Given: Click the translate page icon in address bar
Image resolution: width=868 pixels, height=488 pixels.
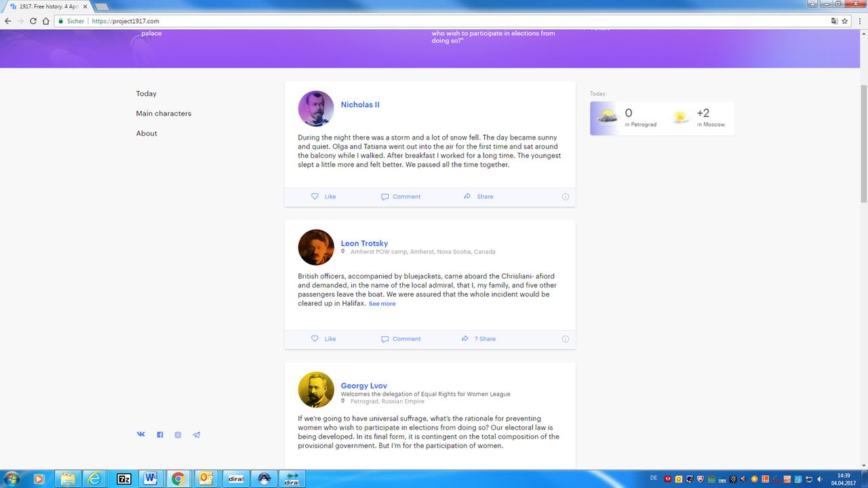Looking at the screenshot, I should [835, 21].
